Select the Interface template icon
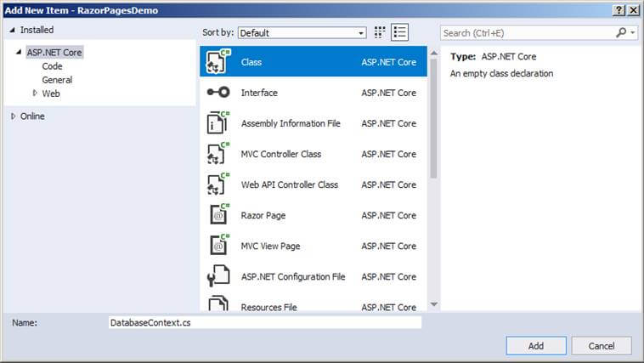 (218, 92)
